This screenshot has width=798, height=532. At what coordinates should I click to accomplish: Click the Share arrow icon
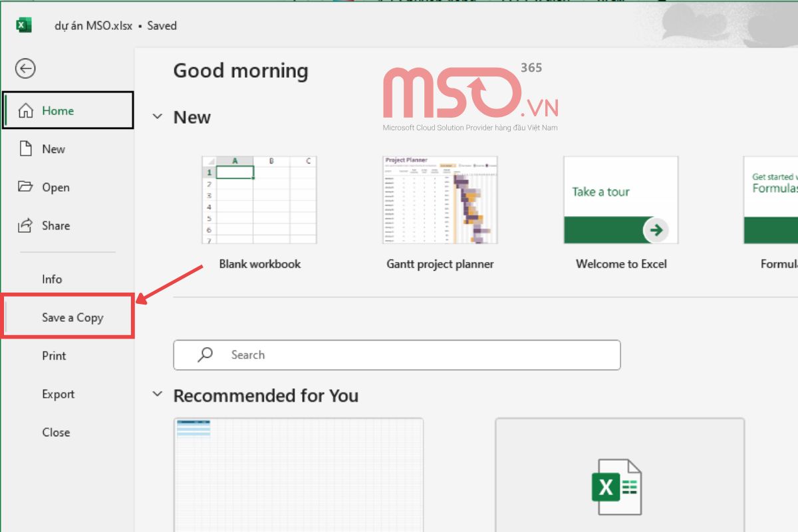25,225
